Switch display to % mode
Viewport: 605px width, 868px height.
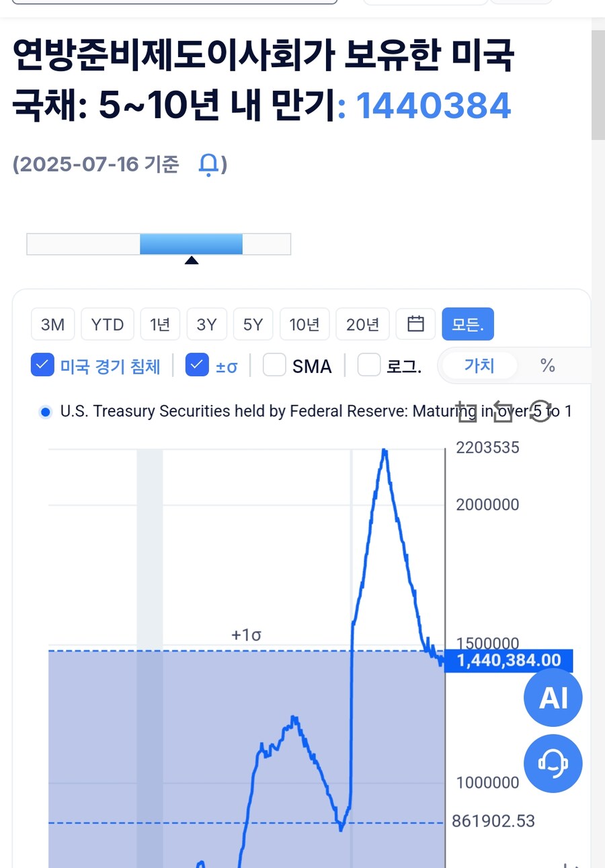point(547,365)
